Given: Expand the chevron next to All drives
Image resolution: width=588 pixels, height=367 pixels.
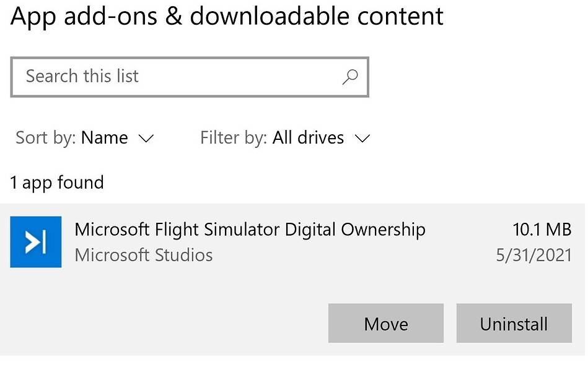Looking at the screenshot, I should point(362,139).
